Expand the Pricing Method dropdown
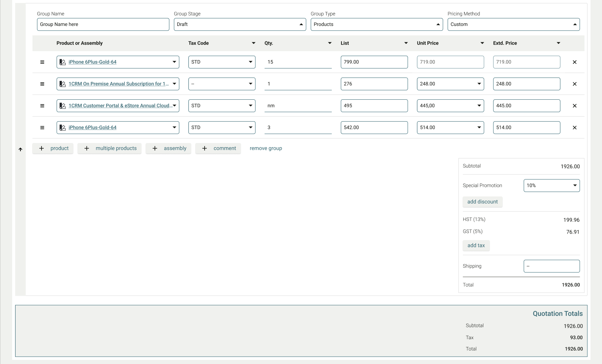 click(513, 24)
